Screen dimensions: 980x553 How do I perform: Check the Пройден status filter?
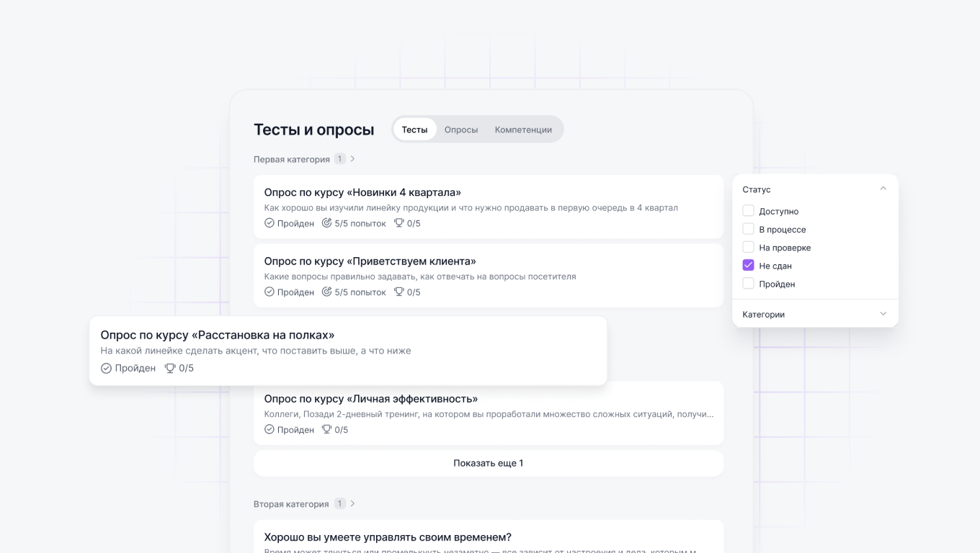(x=748, y=284)
